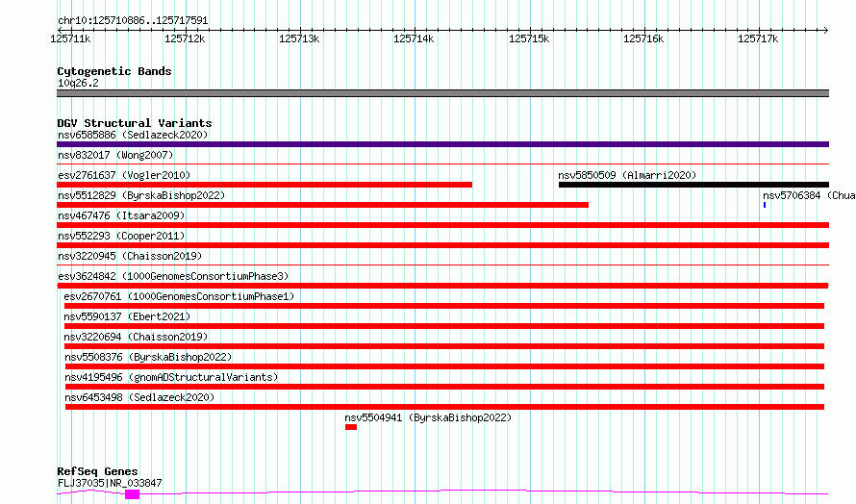Click nsv3220945 (Chaisson2019) label

coord(130,256)
